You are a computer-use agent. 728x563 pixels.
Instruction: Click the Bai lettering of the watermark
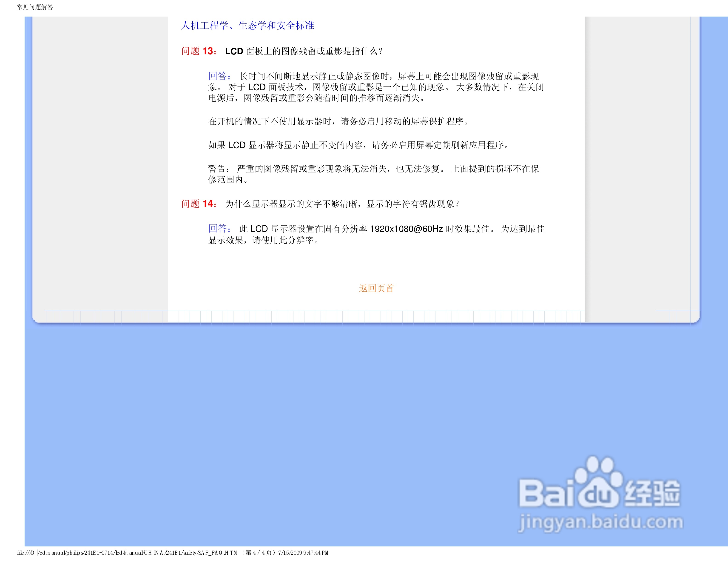(x=547, y=494)
